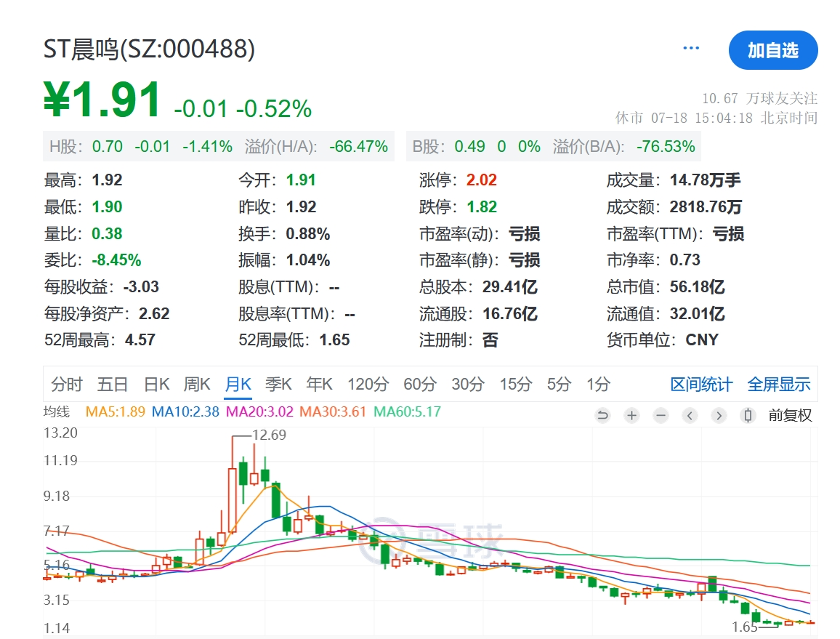
Task: Click the undo/reset chart icon
Action: pos(602,415)
